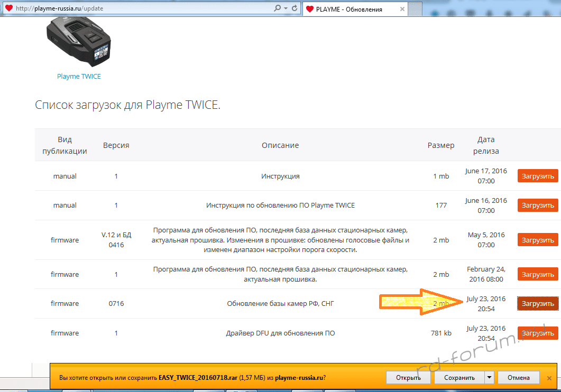The image size is (561, 392).
Task: Click Открыть to open the downloaded file
Action: point(408,378)
